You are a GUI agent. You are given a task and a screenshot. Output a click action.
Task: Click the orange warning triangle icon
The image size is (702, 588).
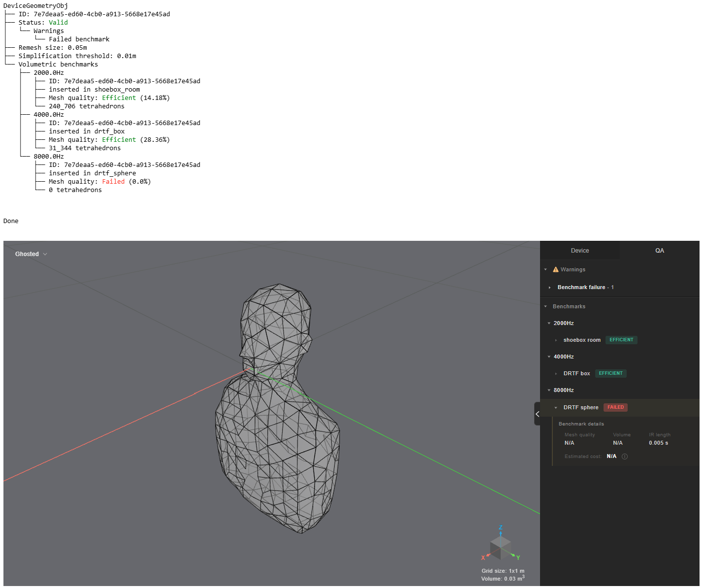(556, 269)
